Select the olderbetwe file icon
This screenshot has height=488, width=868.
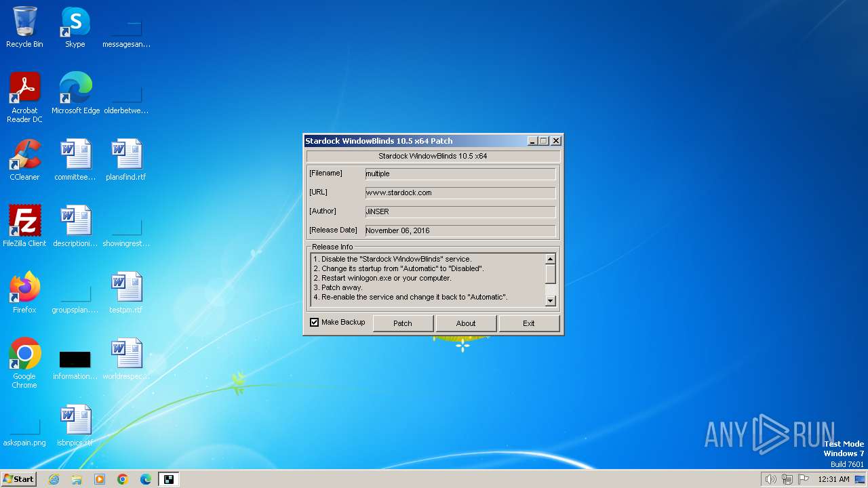(x=126, y=99)
